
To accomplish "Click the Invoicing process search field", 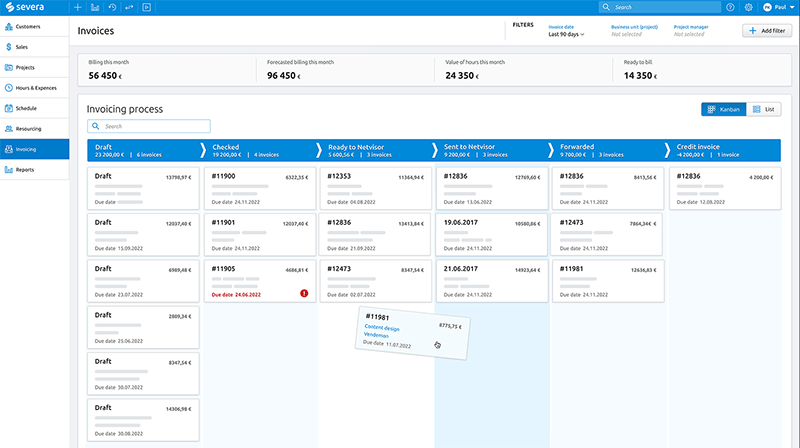I will 148,127.
